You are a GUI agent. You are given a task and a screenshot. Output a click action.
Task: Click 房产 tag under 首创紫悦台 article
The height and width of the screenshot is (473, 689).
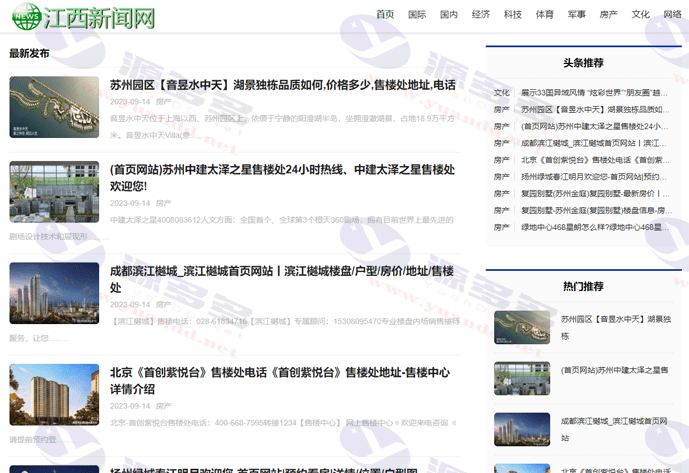pyautogui.click(x=163, y=406)
